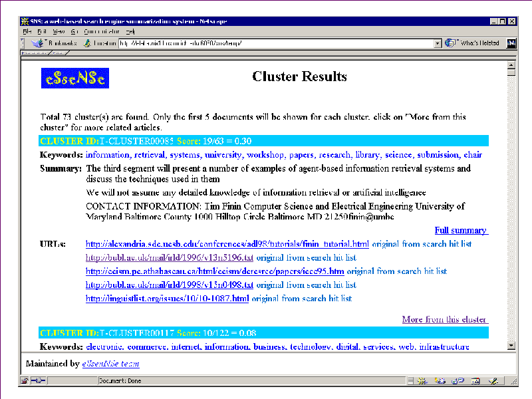Screen dimensions: 532x399
Task: Open the bubl.ac.uk 1998 v15n0498.txt link
Action: click(170, 285)
